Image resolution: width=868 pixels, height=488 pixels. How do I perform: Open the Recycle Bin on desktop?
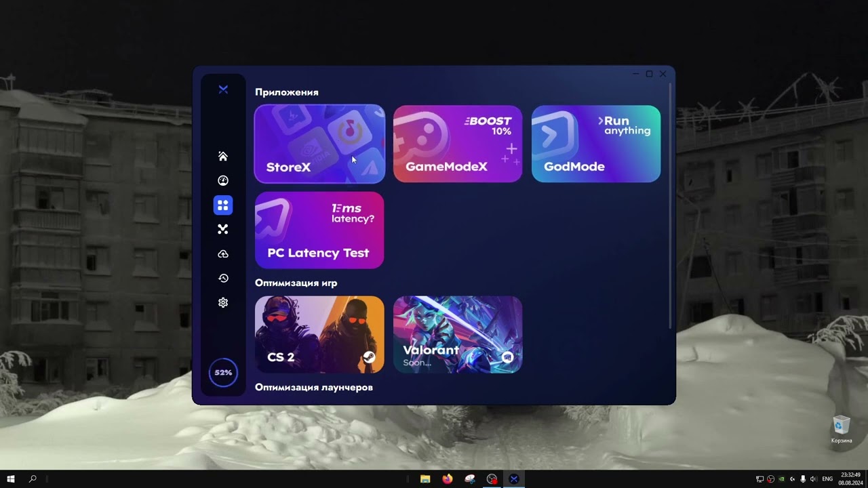tap(842, 430)
